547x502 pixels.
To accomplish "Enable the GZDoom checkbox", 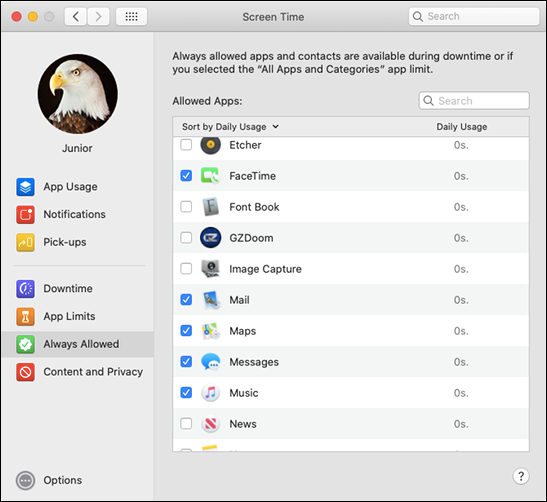I will coord(186,238).
